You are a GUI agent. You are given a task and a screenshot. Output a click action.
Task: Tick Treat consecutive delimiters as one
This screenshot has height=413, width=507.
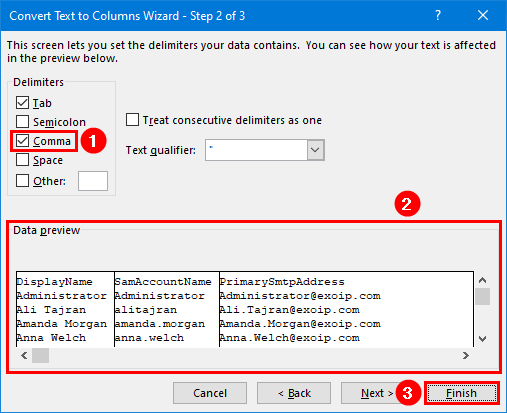132,120
